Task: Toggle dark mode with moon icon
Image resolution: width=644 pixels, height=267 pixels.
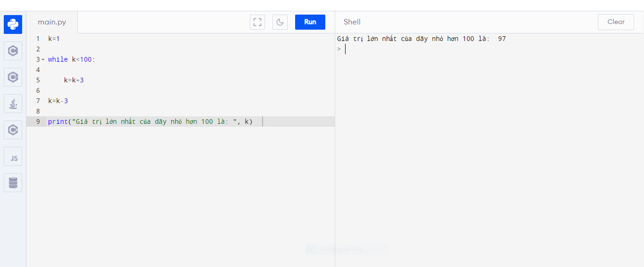Action: click(x=280, y=22)
